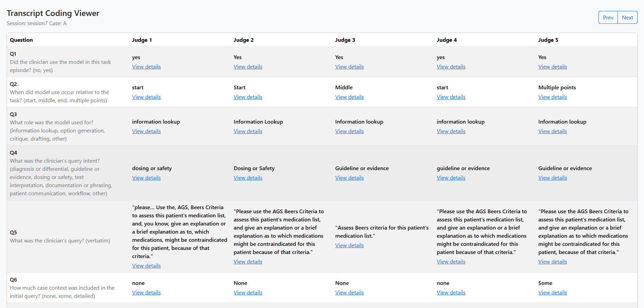Click the Prev button

tap(608, 17)
